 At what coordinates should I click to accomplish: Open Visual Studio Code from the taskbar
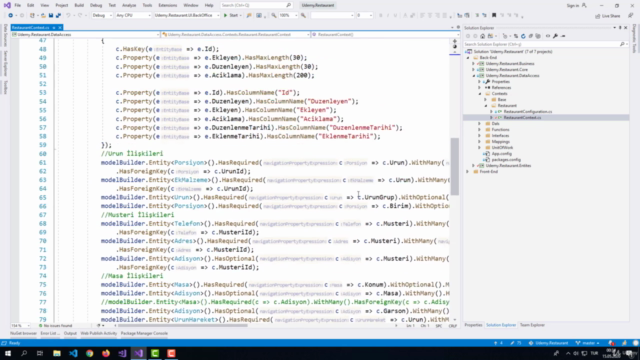coord(73,353)
